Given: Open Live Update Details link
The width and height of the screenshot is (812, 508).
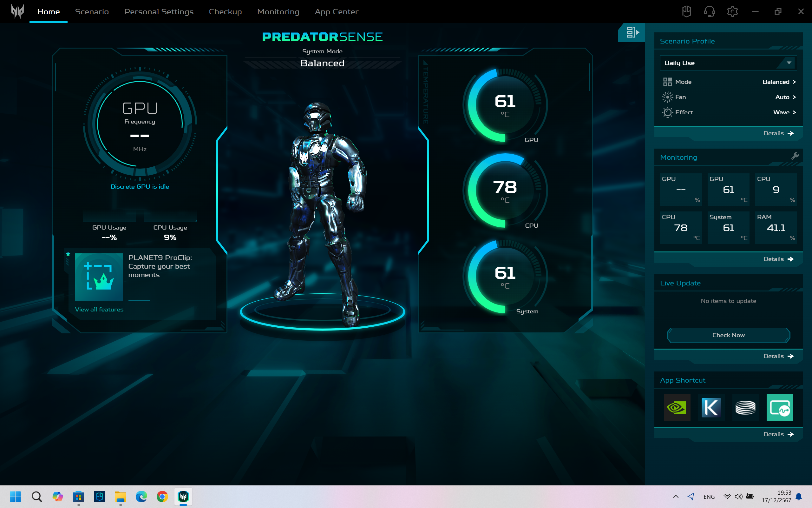Looking at the screenshot, I should [x=778, y=356].
